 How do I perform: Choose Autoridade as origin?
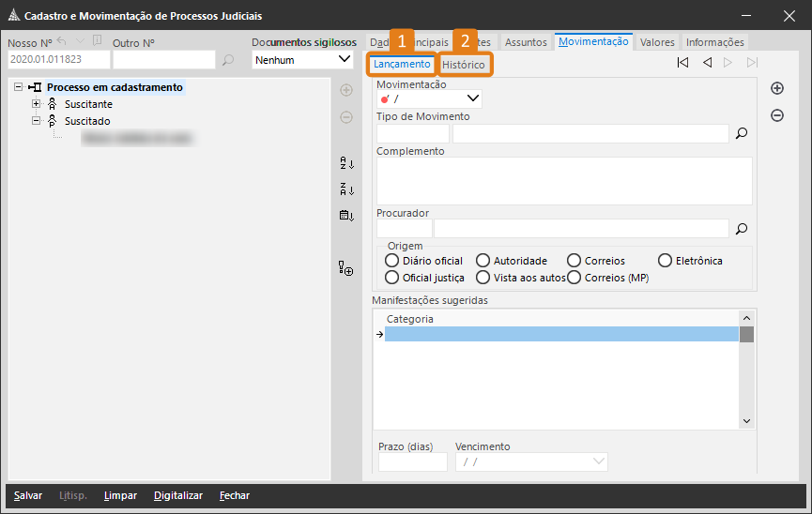483,261
